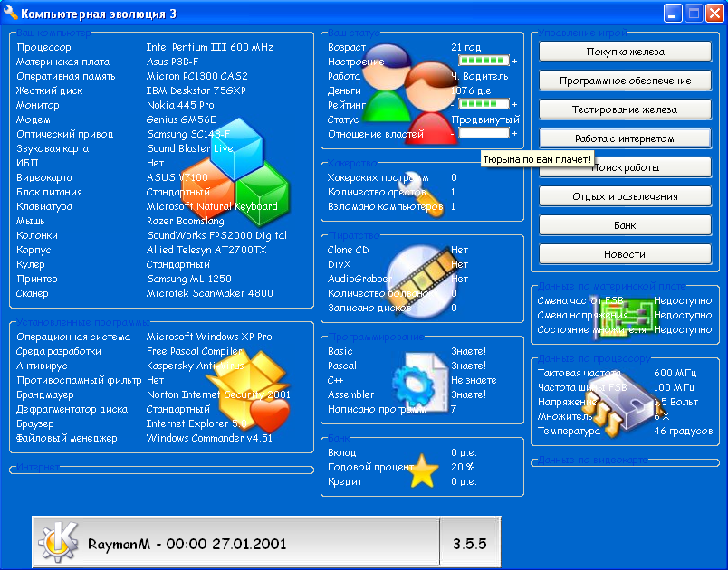
Task: Click Razer Boomslang mouse value
Action: click(186, 221)
